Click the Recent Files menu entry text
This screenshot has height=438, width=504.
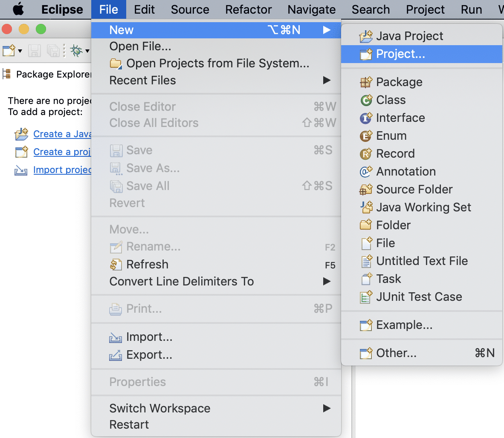(143, 80)
